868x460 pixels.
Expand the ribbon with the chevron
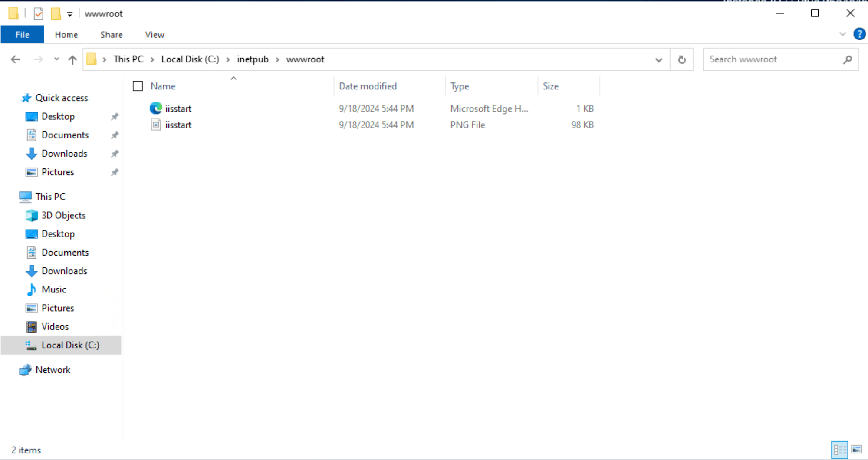pos(842,34)
